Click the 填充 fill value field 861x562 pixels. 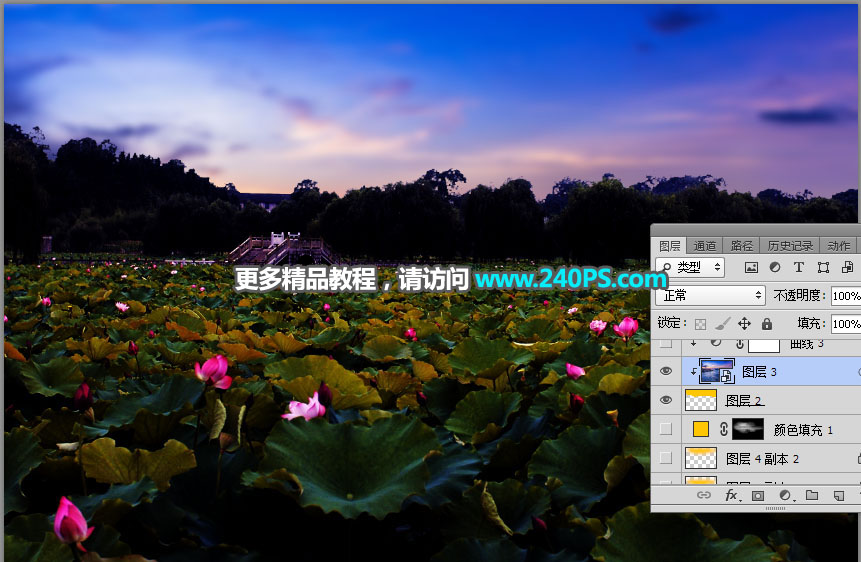846,324
